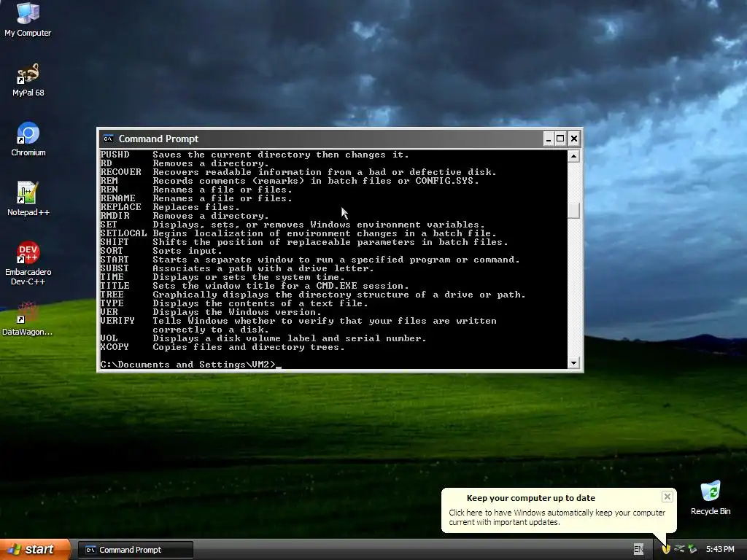747x560 pixels.
Task: Open the Start menu
Action: [35, 549]
